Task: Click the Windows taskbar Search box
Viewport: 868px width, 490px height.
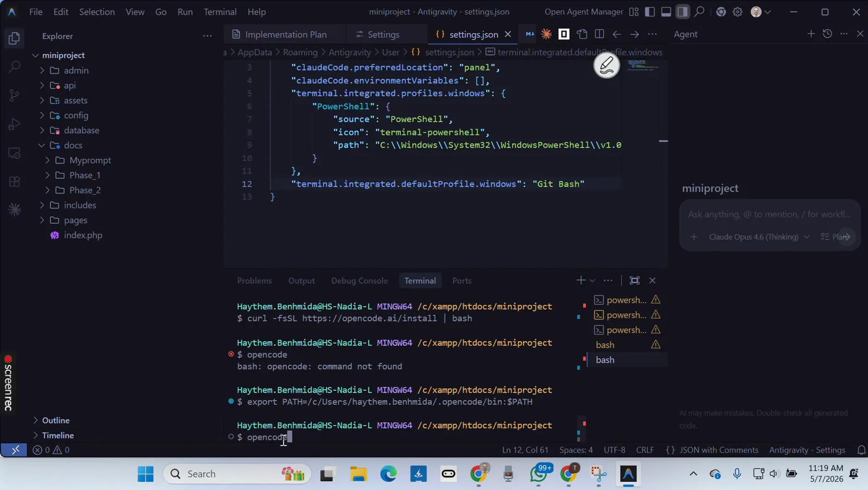Action: point(237,474)
